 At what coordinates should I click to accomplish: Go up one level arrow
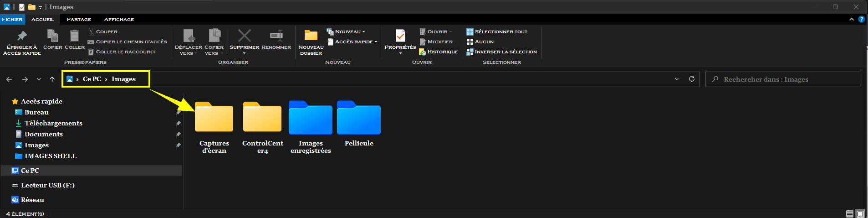tap(52, 79)
